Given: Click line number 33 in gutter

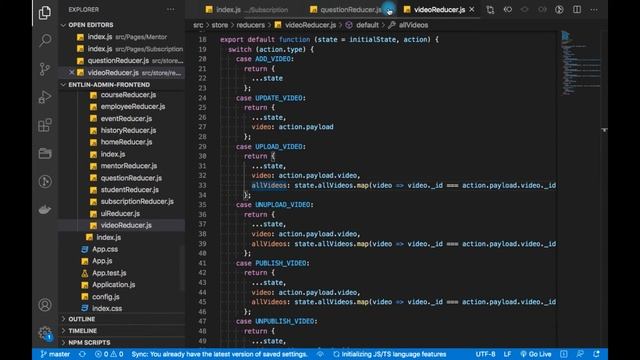Looking at the screenshot, I should (x=202, y=185).
